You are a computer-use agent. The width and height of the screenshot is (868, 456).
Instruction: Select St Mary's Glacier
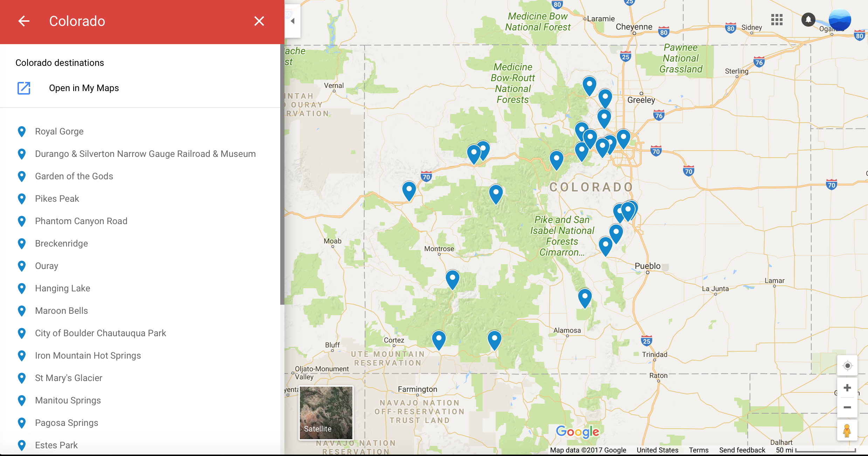click(x=69, y=378)
